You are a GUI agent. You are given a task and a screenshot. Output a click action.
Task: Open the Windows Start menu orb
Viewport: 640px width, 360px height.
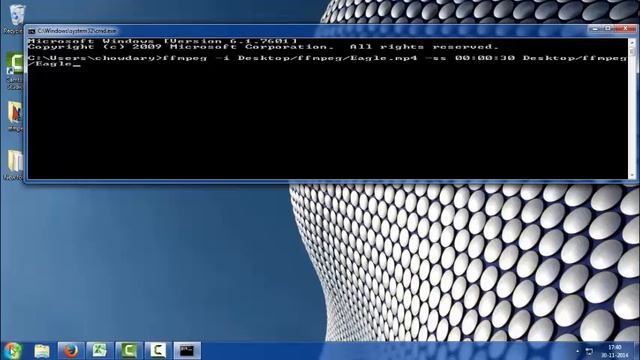[x=13, y=351]
